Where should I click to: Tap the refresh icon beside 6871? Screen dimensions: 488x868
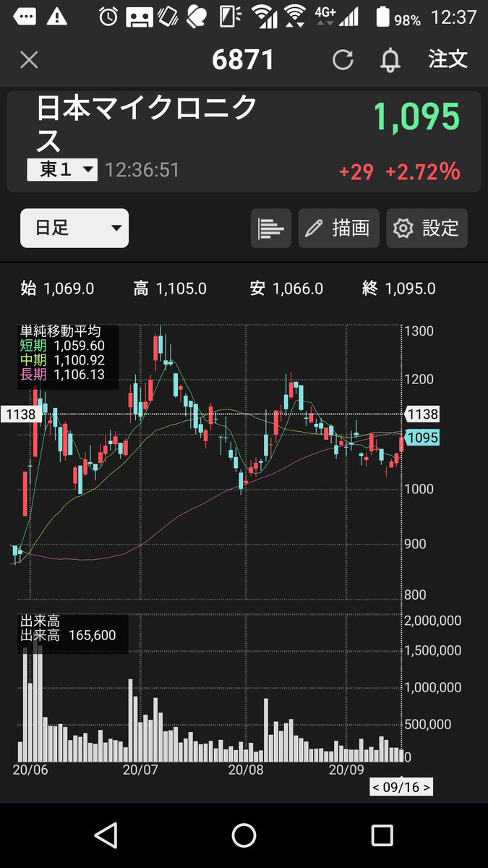342,60
